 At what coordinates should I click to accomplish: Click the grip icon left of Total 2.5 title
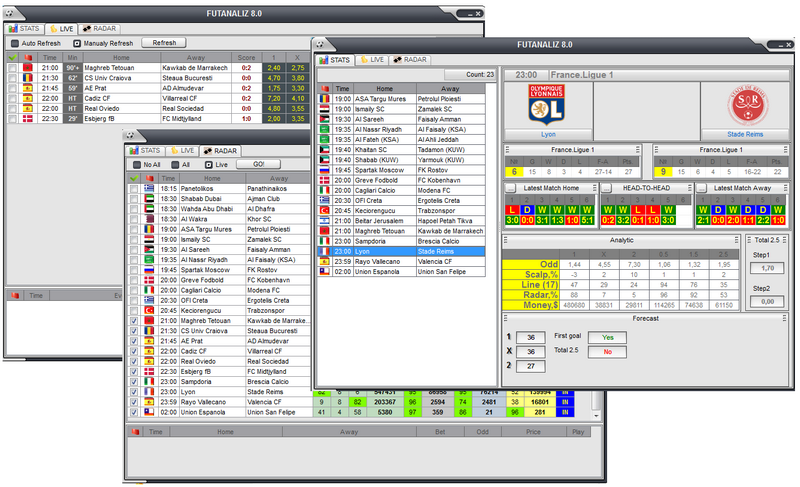pyautogui.click(x=749, y=240)
